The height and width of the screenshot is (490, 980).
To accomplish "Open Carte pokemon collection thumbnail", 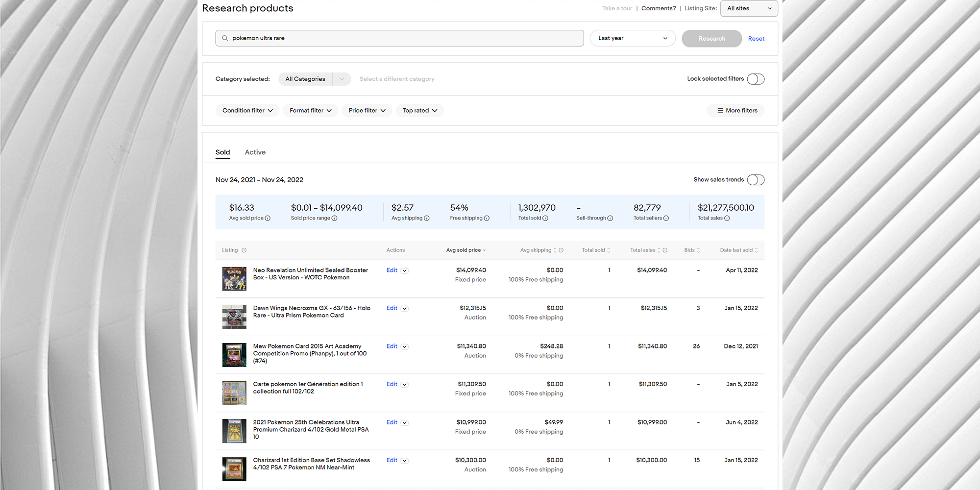I will [x=234, y=393].
